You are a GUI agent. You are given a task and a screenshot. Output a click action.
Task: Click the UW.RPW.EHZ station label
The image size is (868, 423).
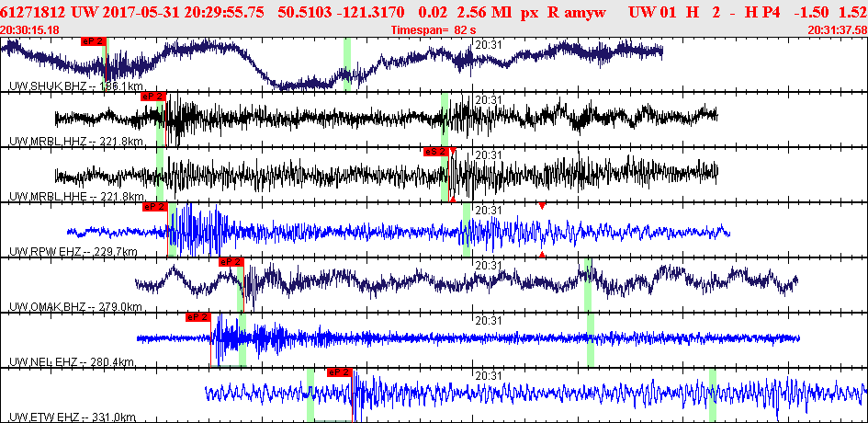click(x=73, y=252)
